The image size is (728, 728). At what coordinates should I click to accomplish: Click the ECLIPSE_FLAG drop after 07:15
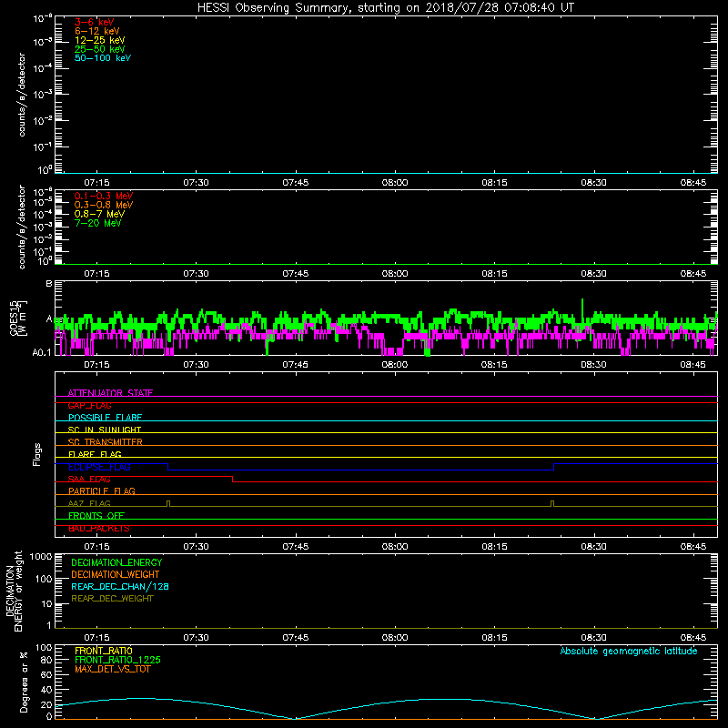[x=168, y=467]
